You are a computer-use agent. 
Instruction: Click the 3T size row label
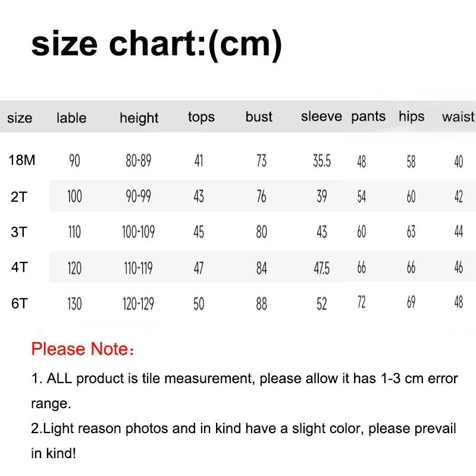[x=19, y=232]
